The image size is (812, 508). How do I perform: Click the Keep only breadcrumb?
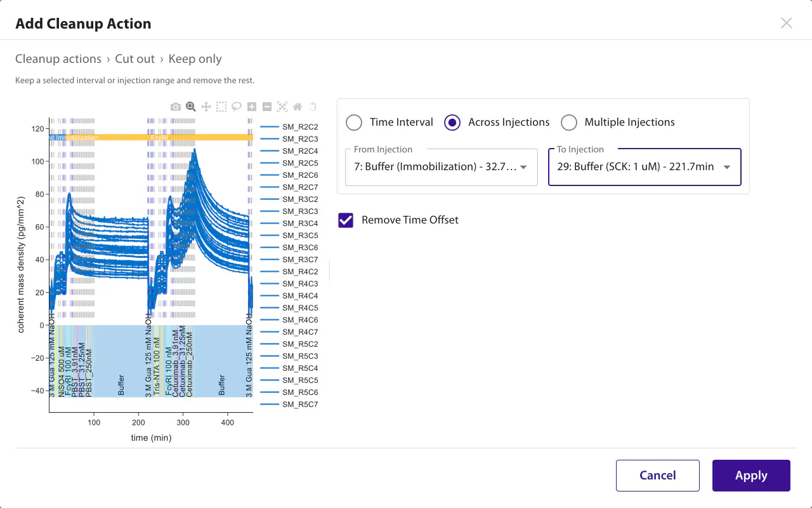tap(195, 59)
